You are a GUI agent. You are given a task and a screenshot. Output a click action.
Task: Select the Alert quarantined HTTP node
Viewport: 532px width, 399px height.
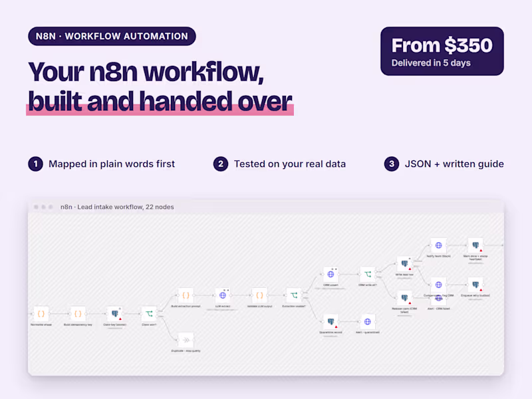point(368,322)
